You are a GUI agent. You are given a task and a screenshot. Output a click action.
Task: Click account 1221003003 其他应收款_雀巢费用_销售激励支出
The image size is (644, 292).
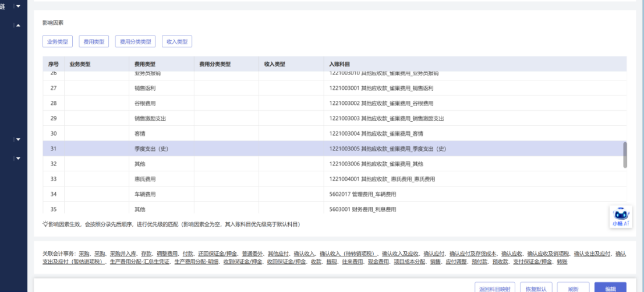point(387,118)
